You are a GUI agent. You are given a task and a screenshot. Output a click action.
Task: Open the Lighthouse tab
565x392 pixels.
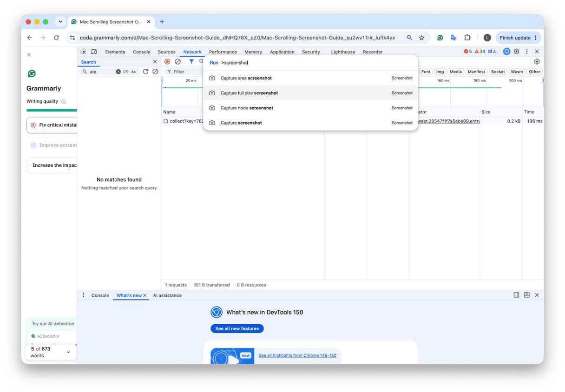tap(343, 52)
